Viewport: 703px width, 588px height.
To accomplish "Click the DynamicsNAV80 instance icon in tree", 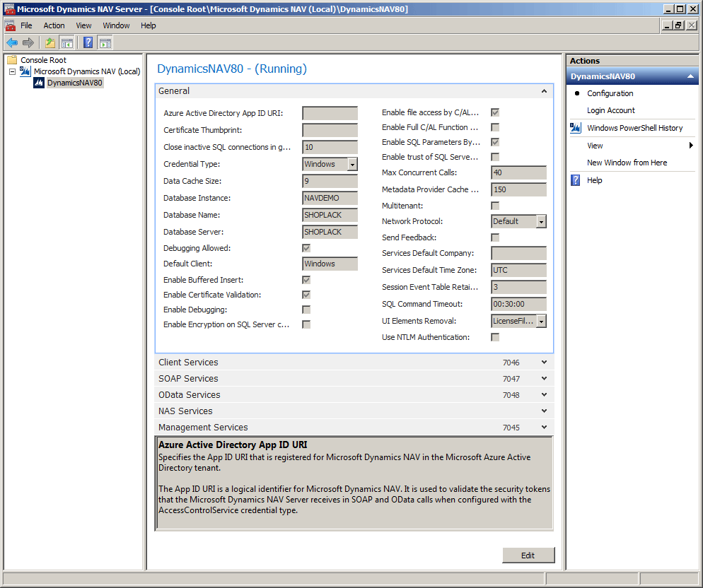I will pyautogui.click(x=39, y=83).
